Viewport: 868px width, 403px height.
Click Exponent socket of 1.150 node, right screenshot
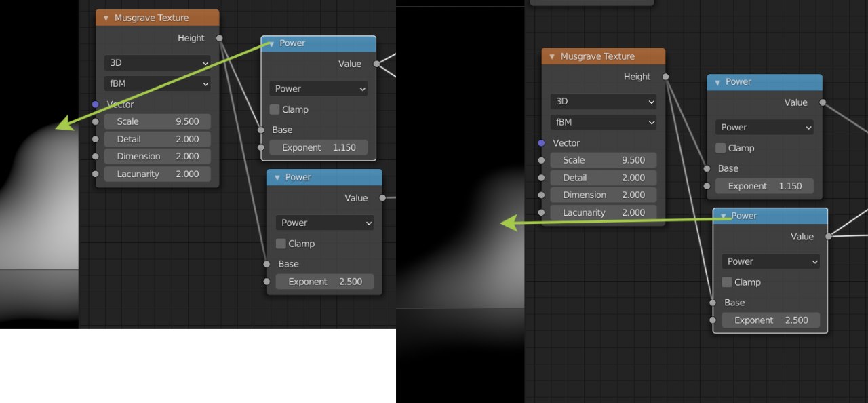[707, 186]
